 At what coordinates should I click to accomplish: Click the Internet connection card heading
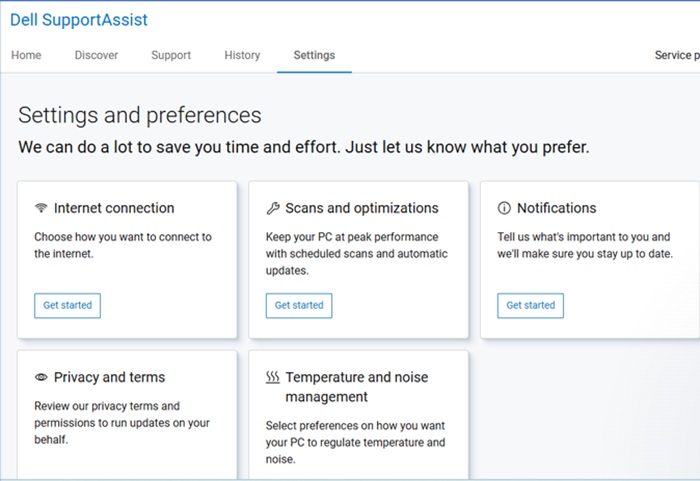(x=114, y=208)
